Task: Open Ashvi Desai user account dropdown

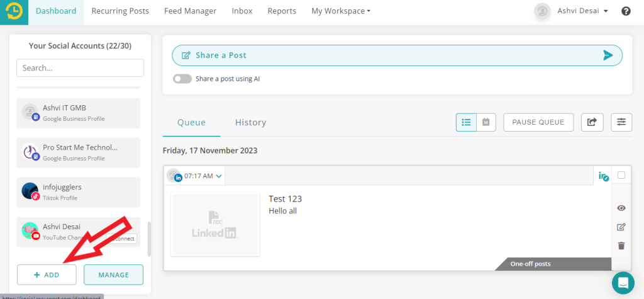Action: [x=582, y=11]
